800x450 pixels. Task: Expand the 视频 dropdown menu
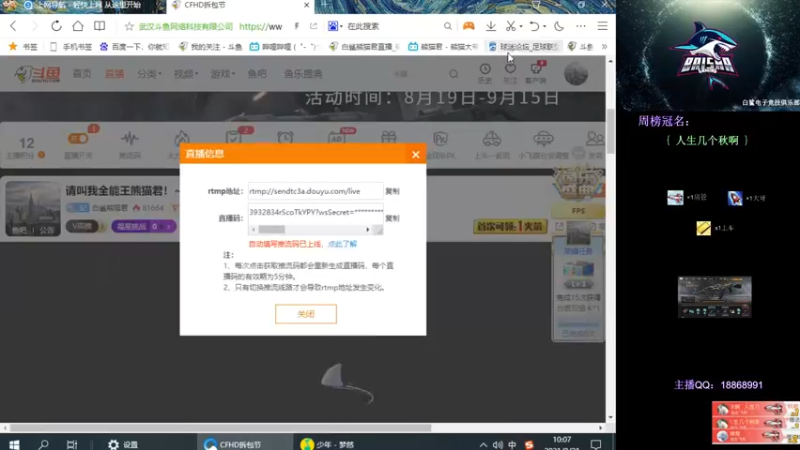pos(186,74)
